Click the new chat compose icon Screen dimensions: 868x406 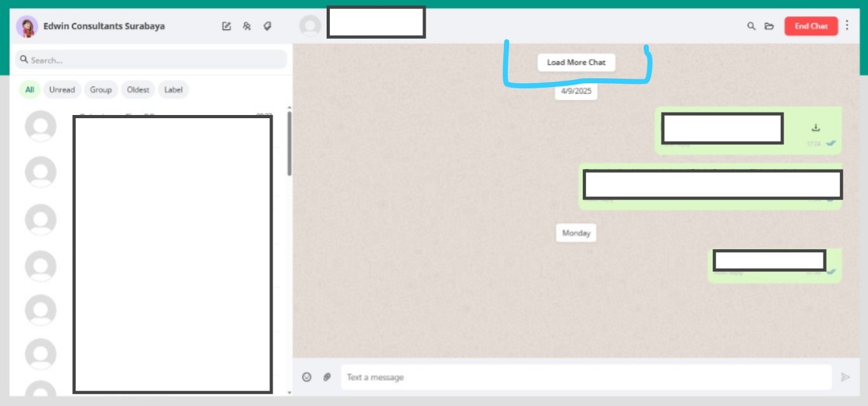click(x=226, y=26)
